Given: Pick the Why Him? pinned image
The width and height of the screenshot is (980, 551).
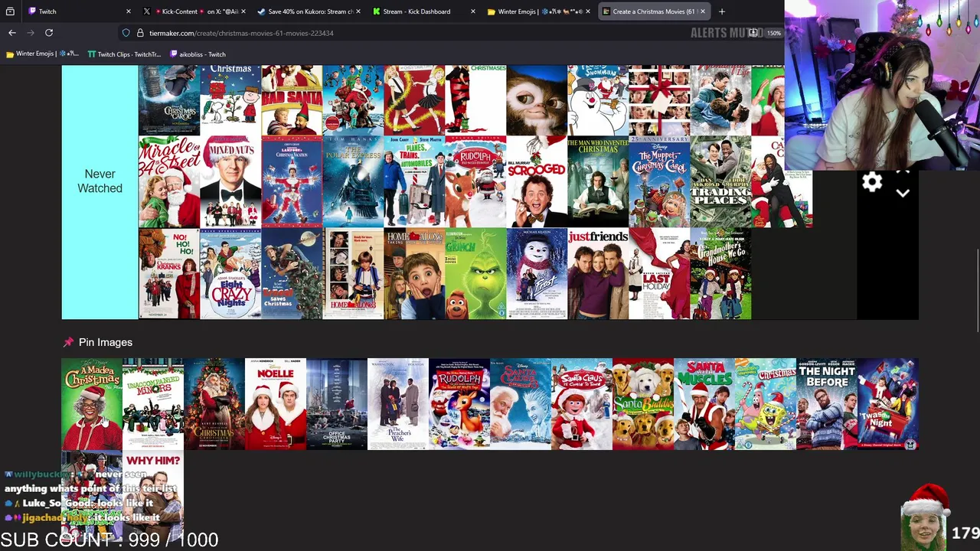Looking at the screenshot, I should click(153, 496).
